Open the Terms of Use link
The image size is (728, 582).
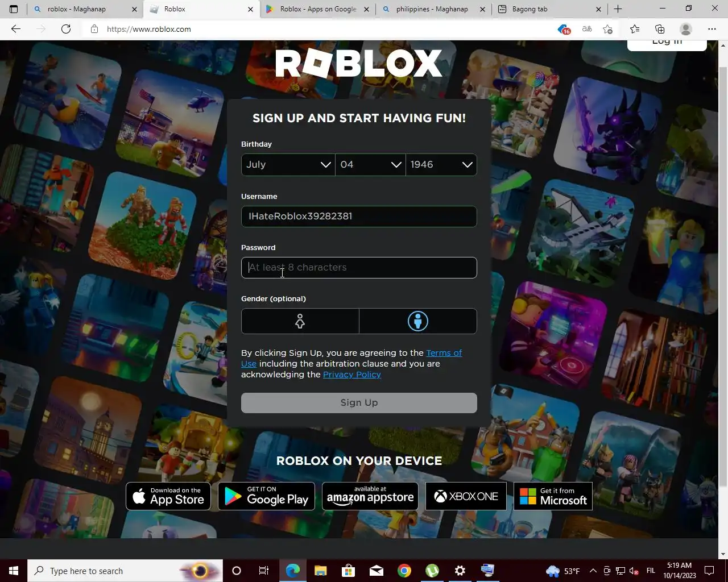[x=444, y=353]
